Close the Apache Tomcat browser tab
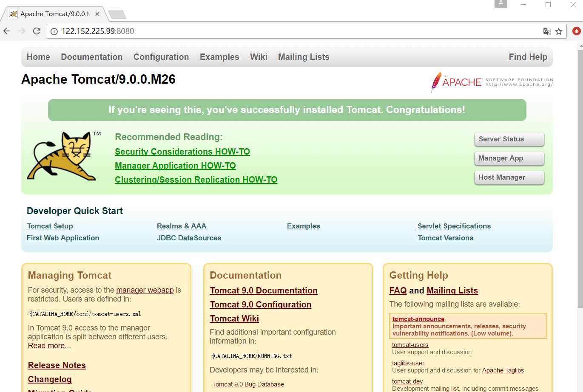This screenshot has width=583, height=392. click(x=97, y=14)
